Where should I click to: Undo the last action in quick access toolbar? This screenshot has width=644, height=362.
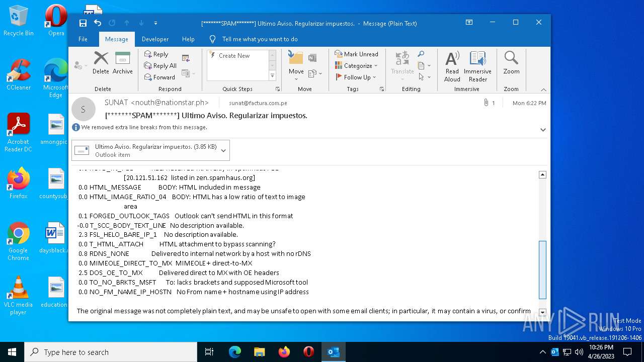click(98, 23)
